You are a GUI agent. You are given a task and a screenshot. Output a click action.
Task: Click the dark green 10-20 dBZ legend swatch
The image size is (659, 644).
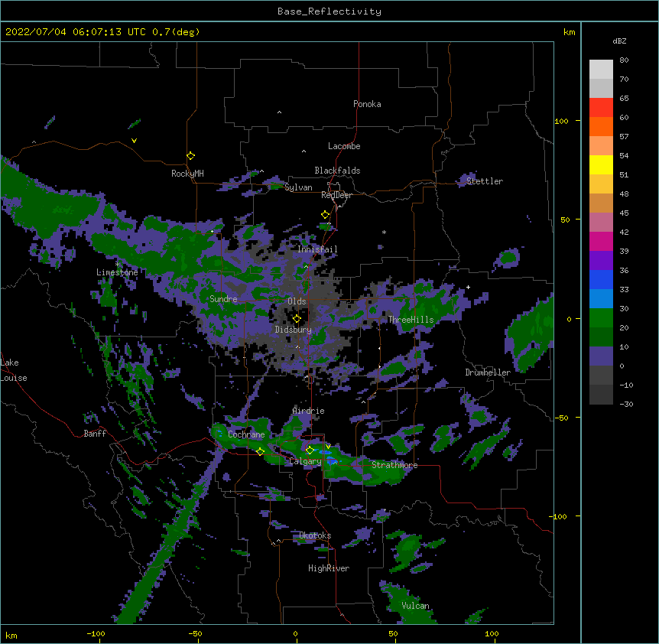coord(601,337)
